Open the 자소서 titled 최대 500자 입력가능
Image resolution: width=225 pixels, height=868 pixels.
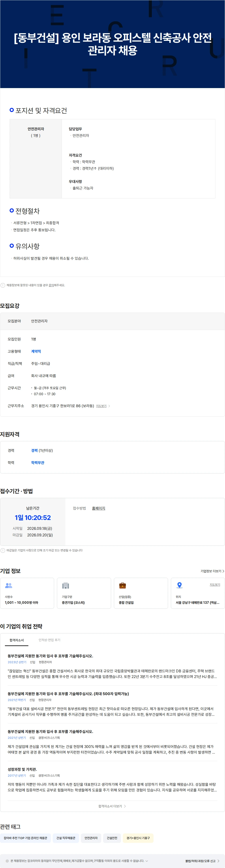pos(68,694)
